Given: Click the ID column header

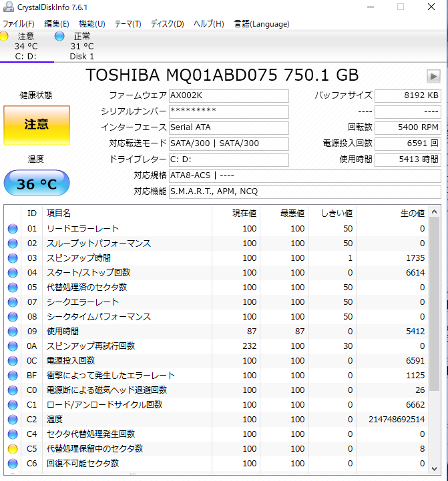Looking at the screenshot, I should pyautogui.click(x=32, y=213).
